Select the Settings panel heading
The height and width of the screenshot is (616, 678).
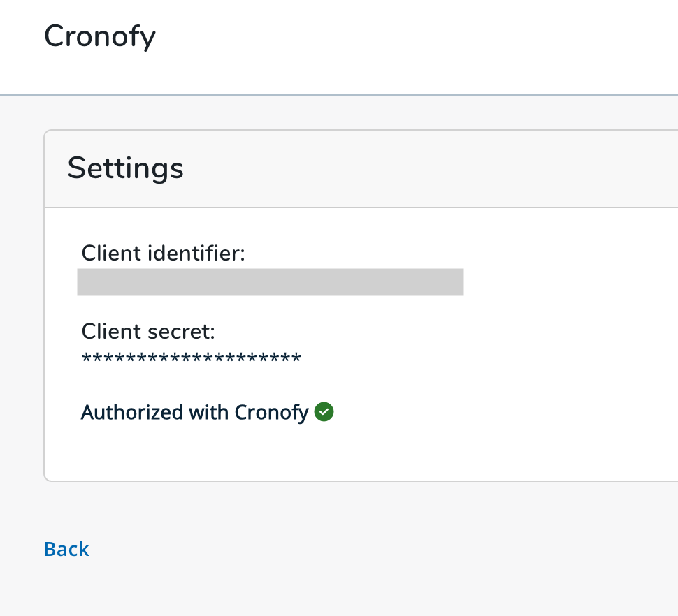pyautogui.click(x=125, y=168)
